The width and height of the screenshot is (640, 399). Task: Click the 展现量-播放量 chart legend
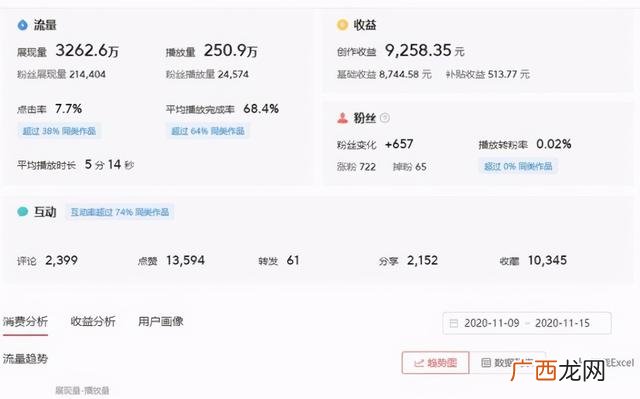click(82, 391)
